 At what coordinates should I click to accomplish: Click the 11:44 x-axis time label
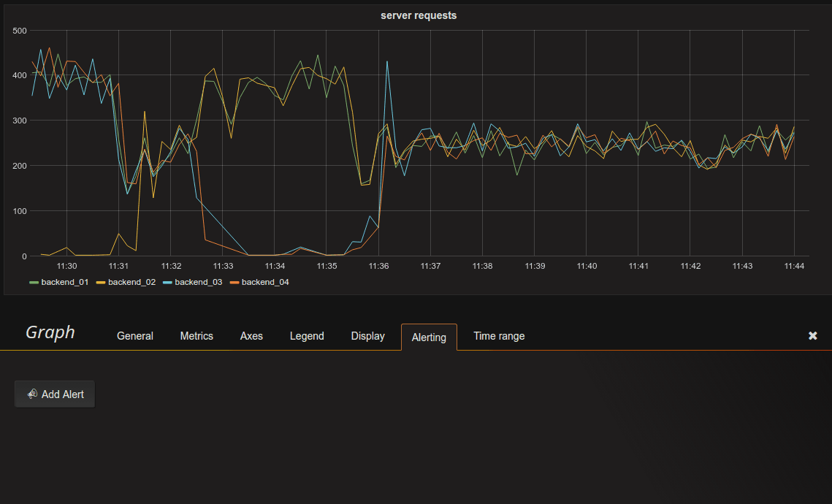(794, 266)
